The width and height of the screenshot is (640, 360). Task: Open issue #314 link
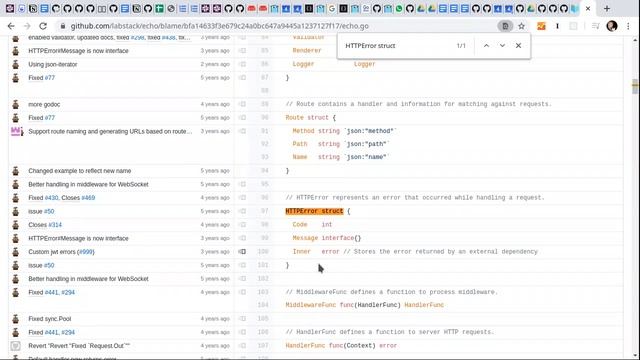pyautogui.click(x=55, y=225)
